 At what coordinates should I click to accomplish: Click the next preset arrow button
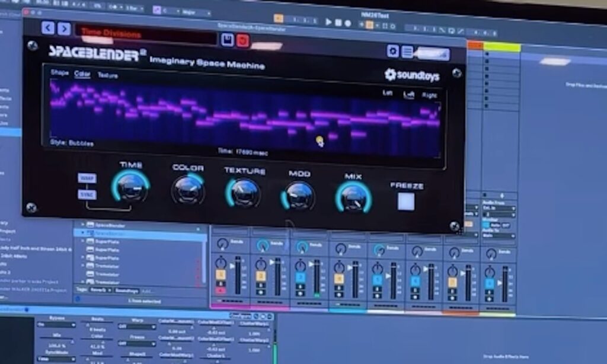64,29
